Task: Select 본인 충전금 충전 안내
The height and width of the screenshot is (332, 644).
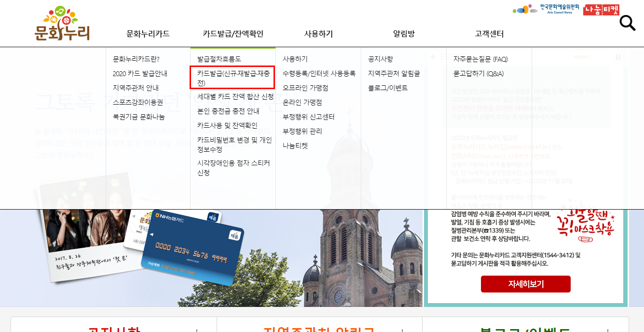Action: tap(228, 111)
